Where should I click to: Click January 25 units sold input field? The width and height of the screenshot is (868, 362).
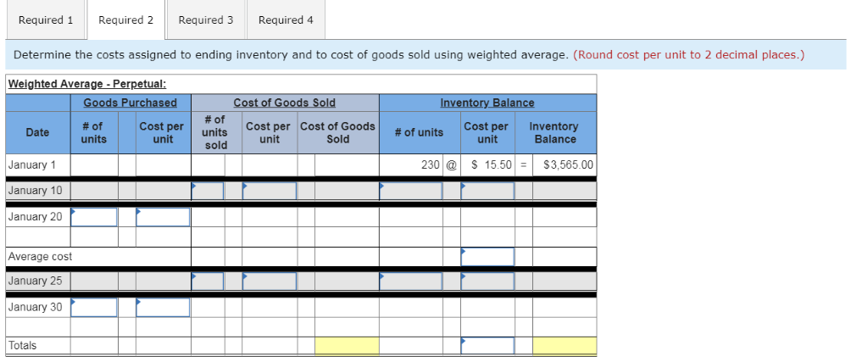click(208, 281)
